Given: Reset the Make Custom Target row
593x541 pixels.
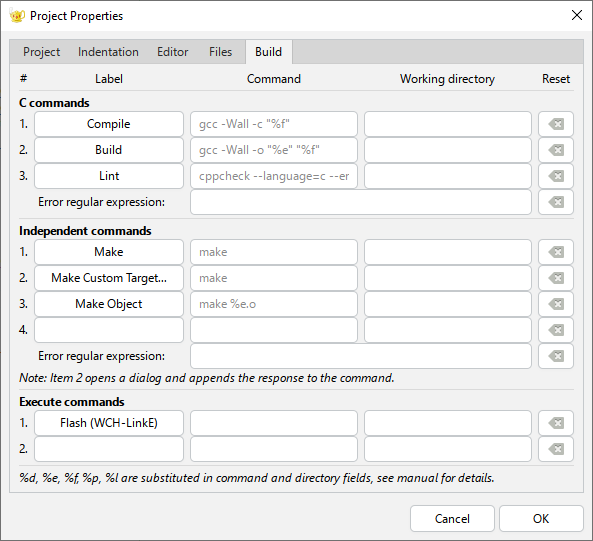Looking at the screenshot, I should point(556,278).
